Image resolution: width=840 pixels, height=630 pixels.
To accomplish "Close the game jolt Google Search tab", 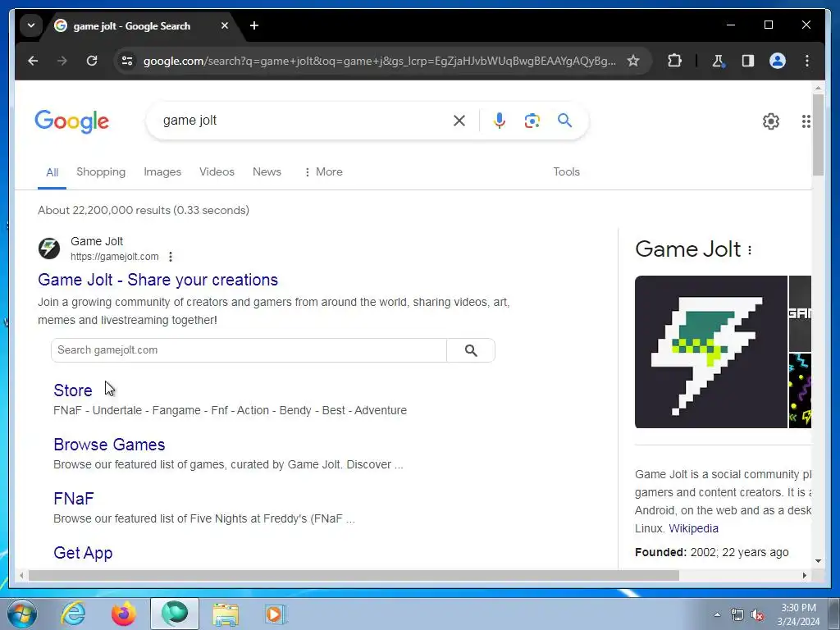I will click(x=225, y=25).
